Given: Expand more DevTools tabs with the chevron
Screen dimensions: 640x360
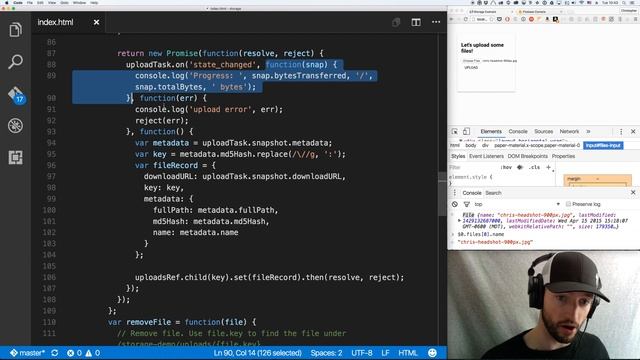Looking at the screenshot, I should [588, 131].
